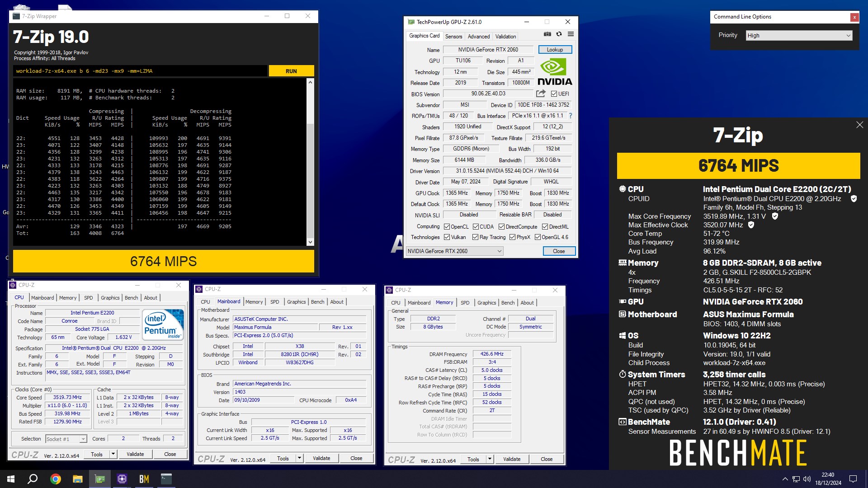Switch to GPU-Z Sensors tab

click(453, 37)
